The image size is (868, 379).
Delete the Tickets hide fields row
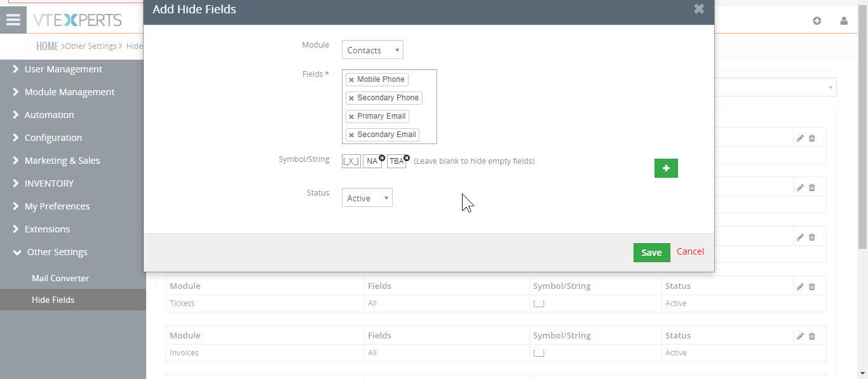(812, 286)
